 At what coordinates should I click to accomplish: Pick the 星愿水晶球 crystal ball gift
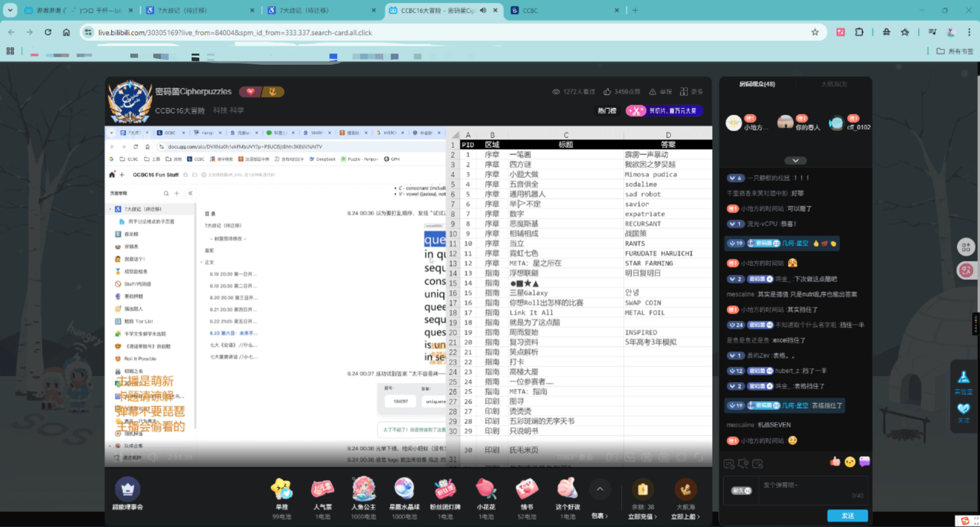pos(404,490)
